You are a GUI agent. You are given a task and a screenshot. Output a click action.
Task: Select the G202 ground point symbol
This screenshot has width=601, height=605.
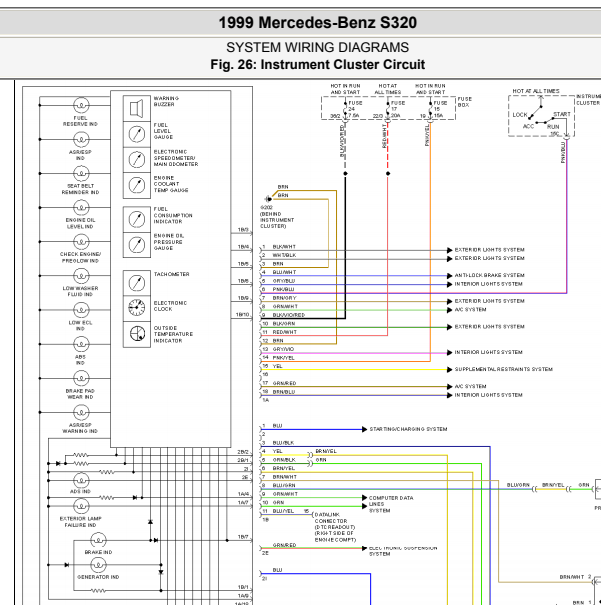pos(268,199)
